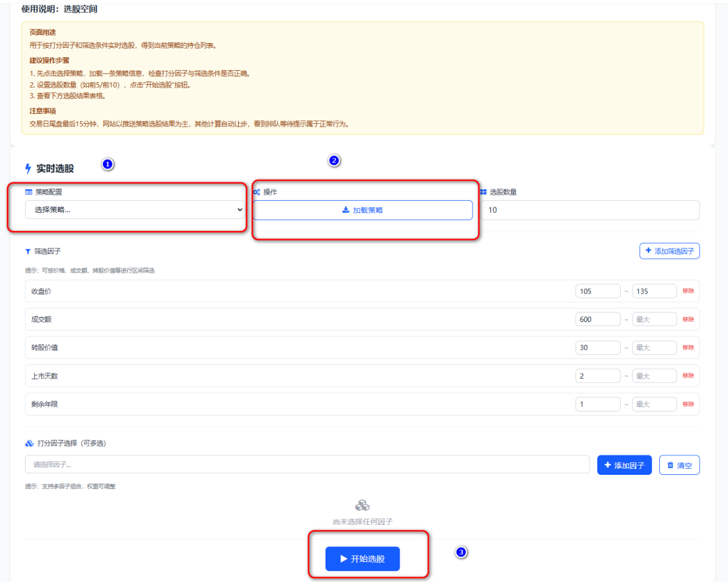Click the blue 添加因子 button
The width and height of the screenshot is (728, 582).
(x=624, y=465)
